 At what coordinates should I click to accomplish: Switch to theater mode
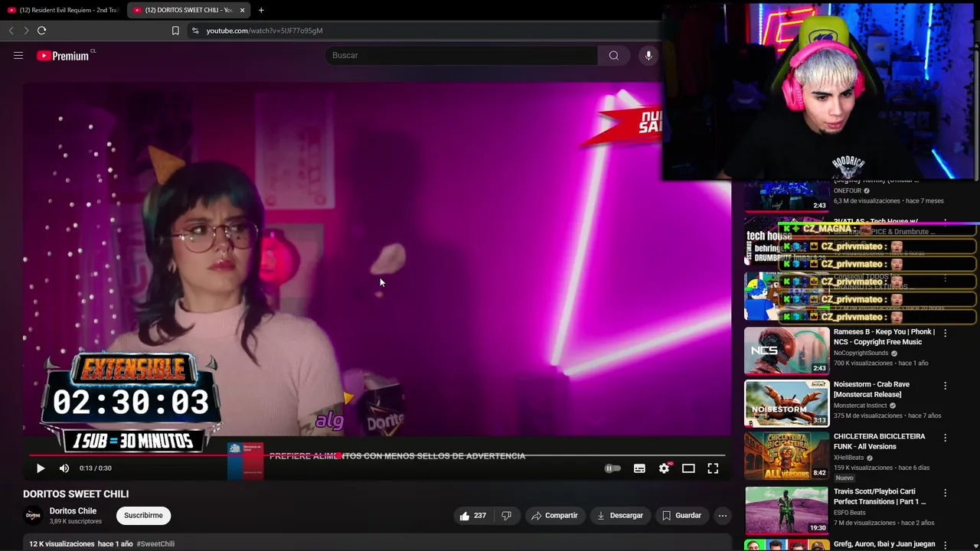pos(688,468)
